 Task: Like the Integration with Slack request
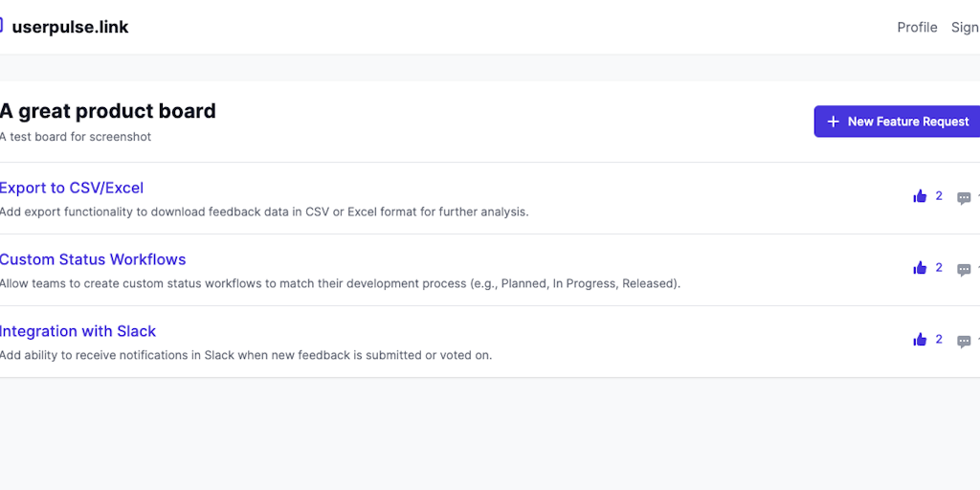tap(920, 340)
